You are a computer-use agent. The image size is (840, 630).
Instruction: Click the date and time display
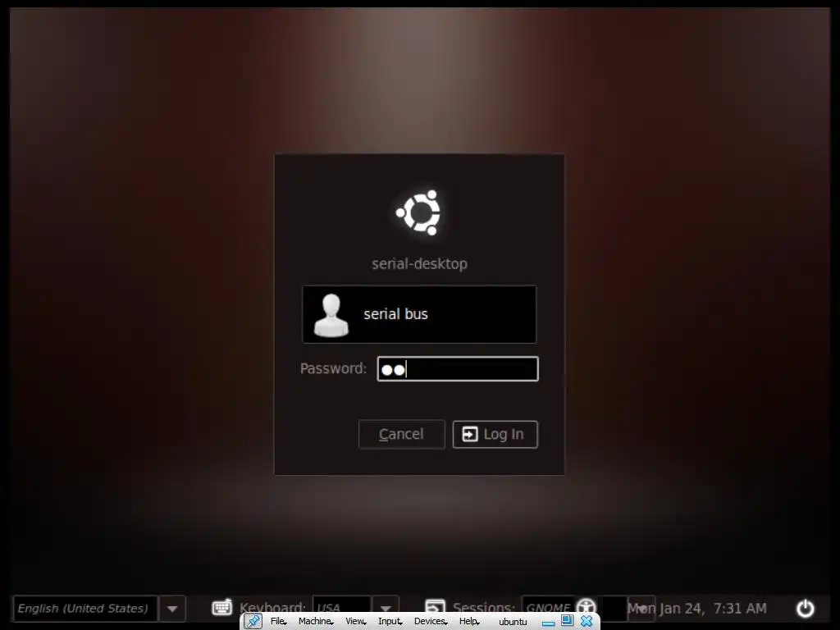pos(697,608)
